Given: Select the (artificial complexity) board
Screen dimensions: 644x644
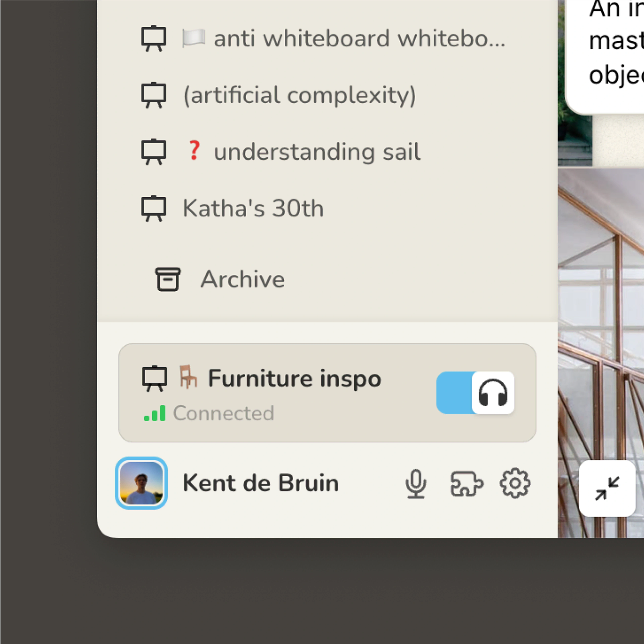Looking at the screenshot, I should [x=299, y=95].
